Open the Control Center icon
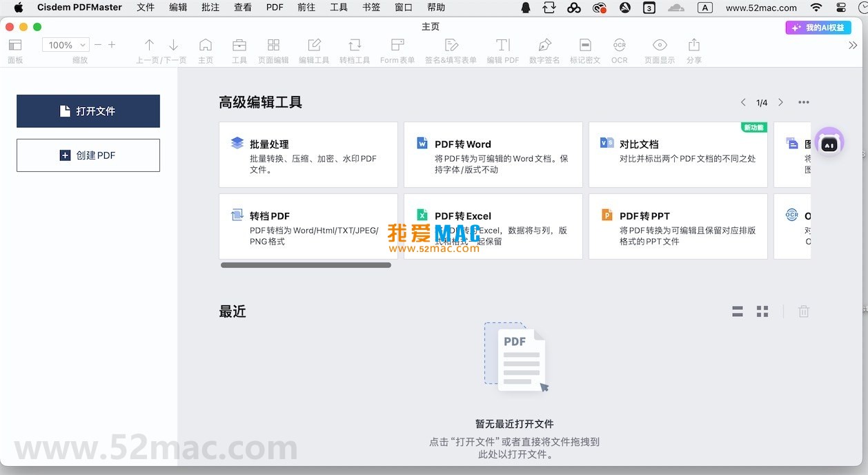The height and width of the screenshot is (475, 868). pyautogui.click(x=840, y=8)
